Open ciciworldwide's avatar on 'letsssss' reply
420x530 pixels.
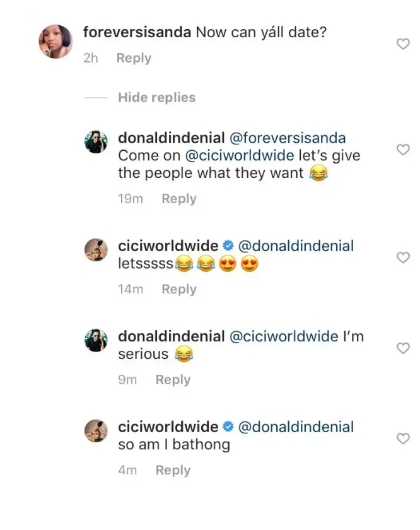coord(96,250)
